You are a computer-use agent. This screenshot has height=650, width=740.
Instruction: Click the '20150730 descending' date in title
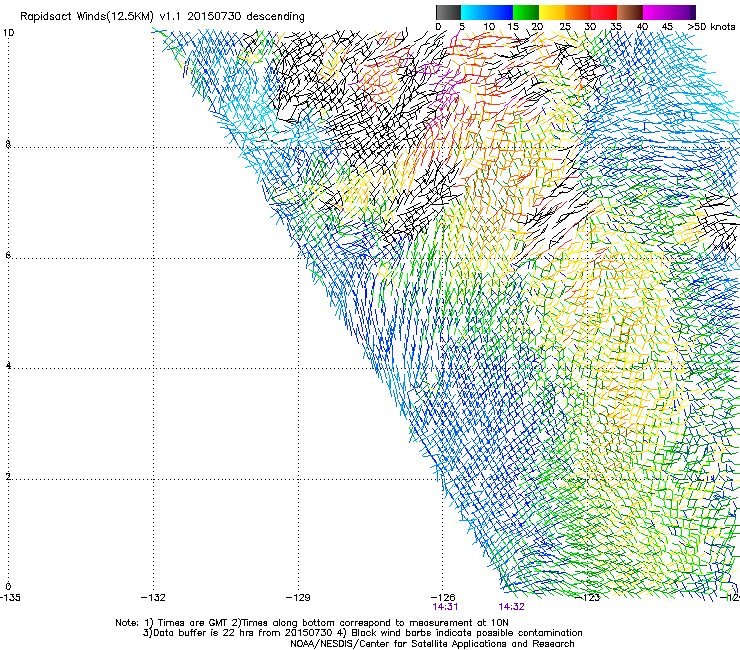coord(246,17)
